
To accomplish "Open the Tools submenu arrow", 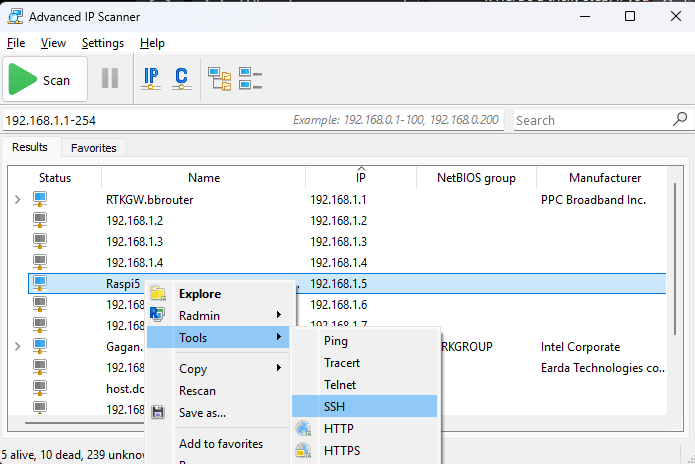I will click(279, 337).
